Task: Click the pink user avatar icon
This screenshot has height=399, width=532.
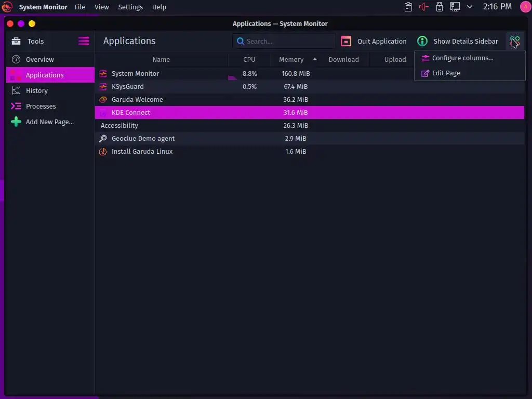Action: (x=526, y=7)
